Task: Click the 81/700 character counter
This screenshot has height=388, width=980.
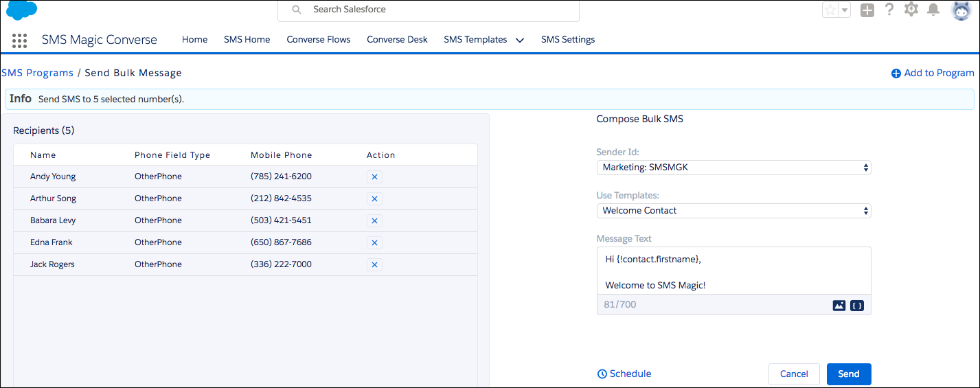Action: pyautogui.click(x=621, y=304)
